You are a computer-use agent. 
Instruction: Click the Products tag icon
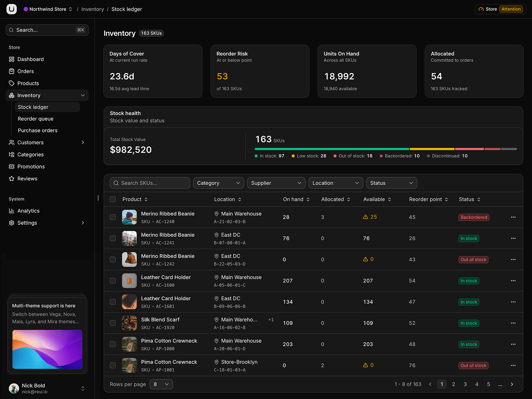point(12,83)
